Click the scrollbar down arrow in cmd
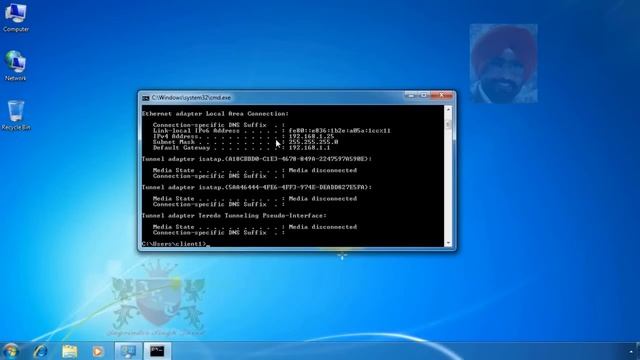 tap(448, 243)
